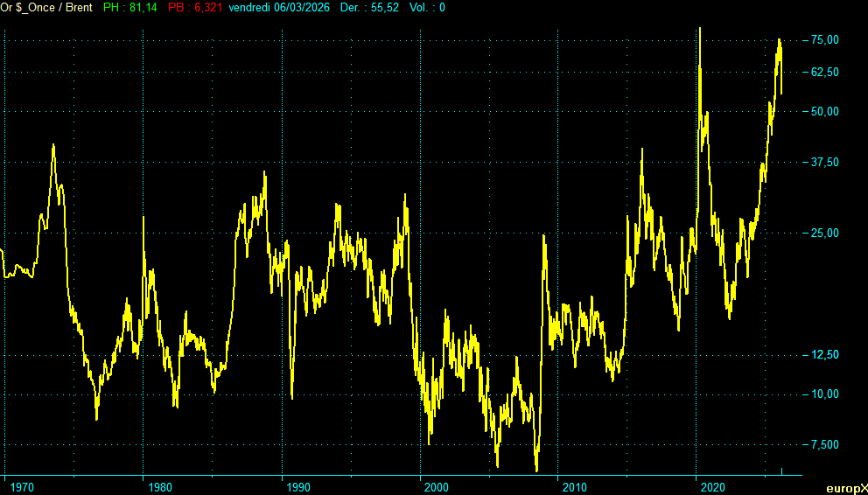Click the 7,500 price axis label
868x495 pixels.
click(825, 444)
